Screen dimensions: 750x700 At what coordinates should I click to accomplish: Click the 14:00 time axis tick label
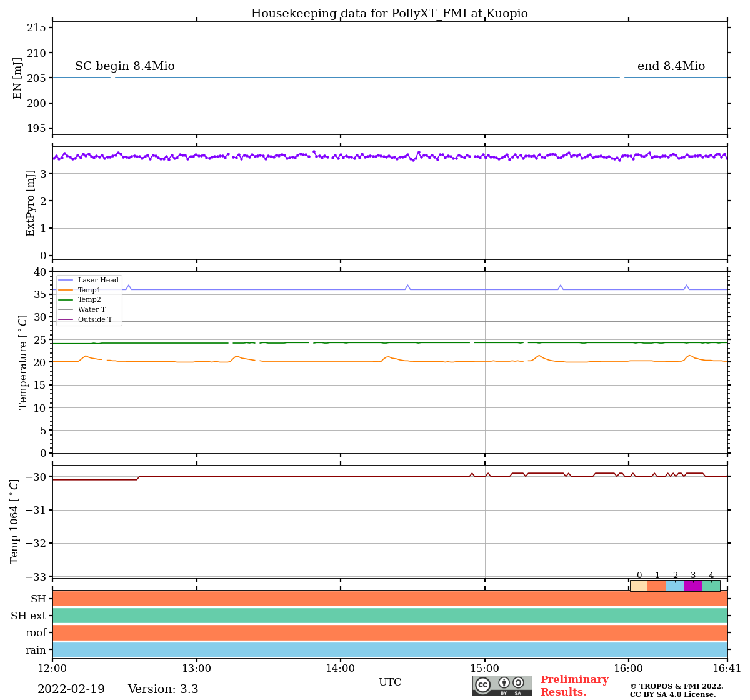(x=341, y=669)
